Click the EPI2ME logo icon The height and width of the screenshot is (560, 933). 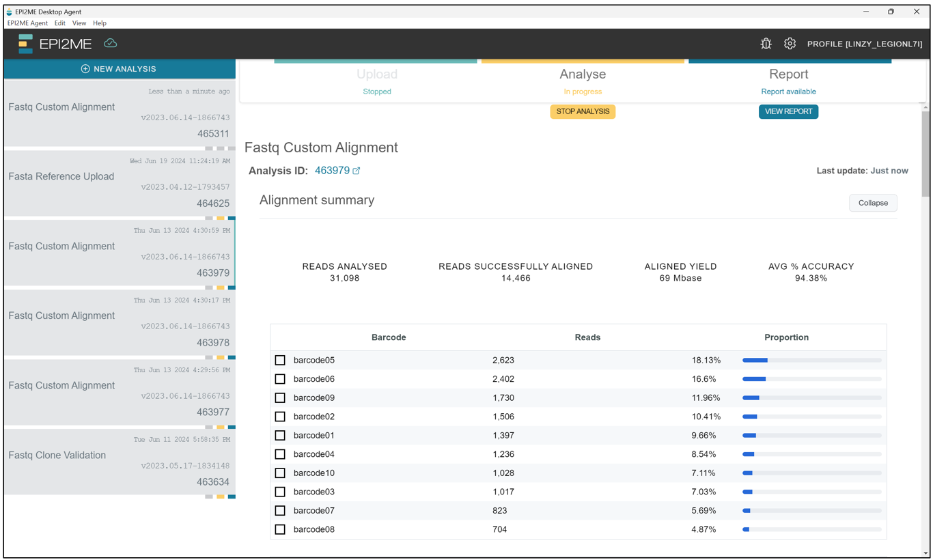click(25, 44)
